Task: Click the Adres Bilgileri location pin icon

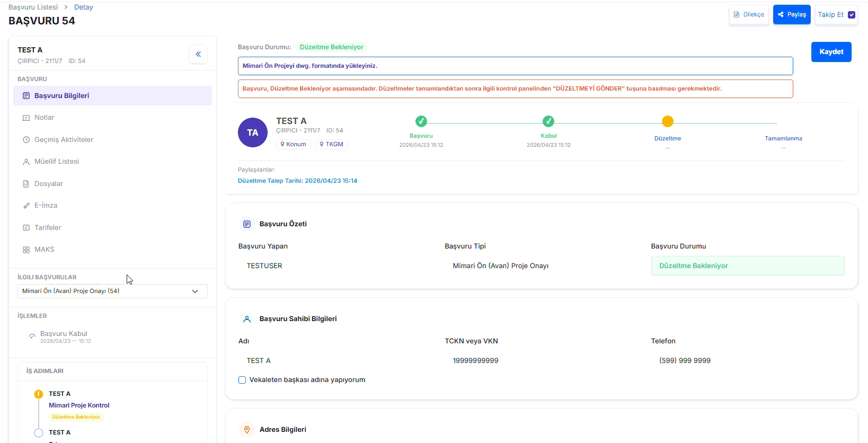Action: pyautogui.click(x=247, y=430)
